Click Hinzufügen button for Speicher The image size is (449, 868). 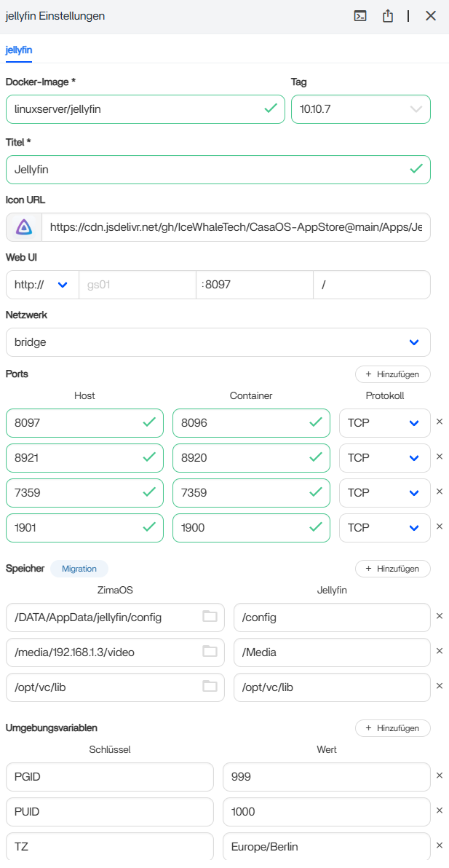tap(392, 569)
